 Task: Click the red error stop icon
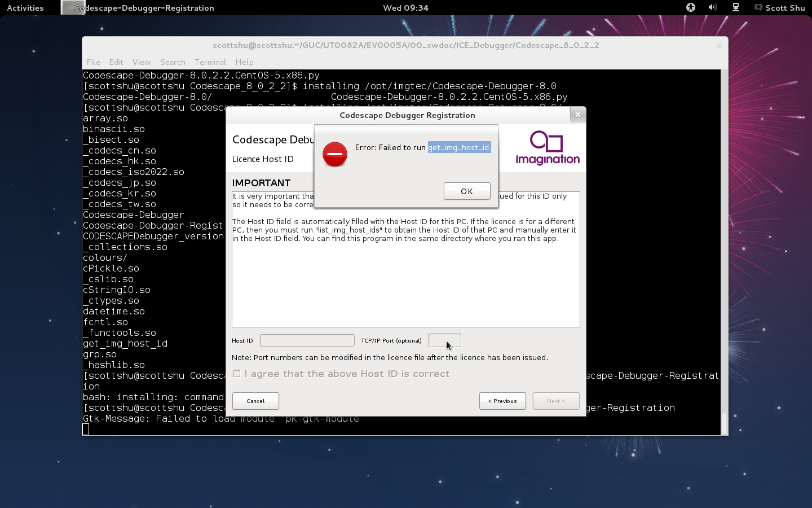[335, 154]
